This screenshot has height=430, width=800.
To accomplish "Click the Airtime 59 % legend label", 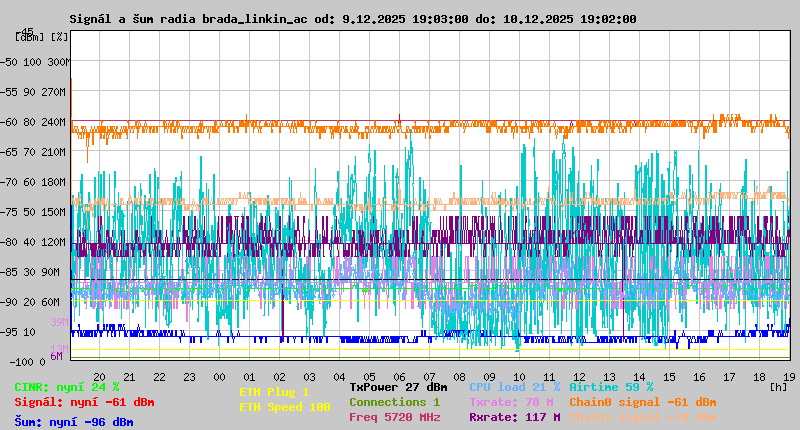I will (x=611, y=387).
